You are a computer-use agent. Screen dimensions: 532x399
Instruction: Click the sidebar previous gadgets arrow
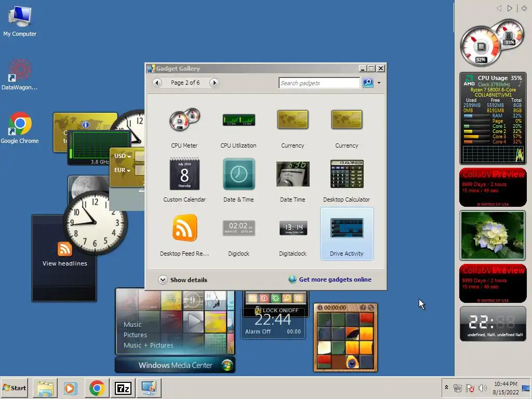pyautogui.click(x=499, y=8)
